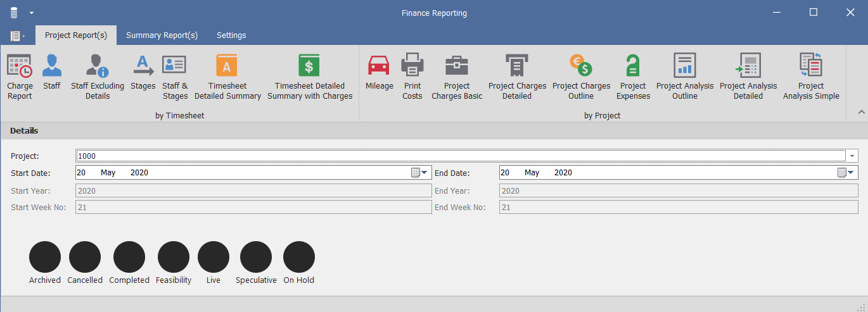
Task: Open the End Date calendar picker
Action: pos(846,172)
